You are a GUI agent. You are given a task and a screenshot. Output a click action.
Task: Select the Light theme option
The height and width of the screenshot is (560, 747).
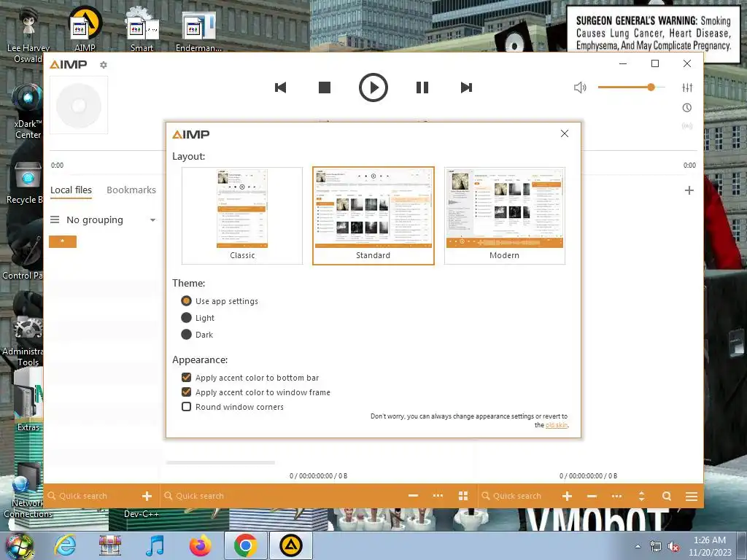pyautogui.click(x=198, y=318)
